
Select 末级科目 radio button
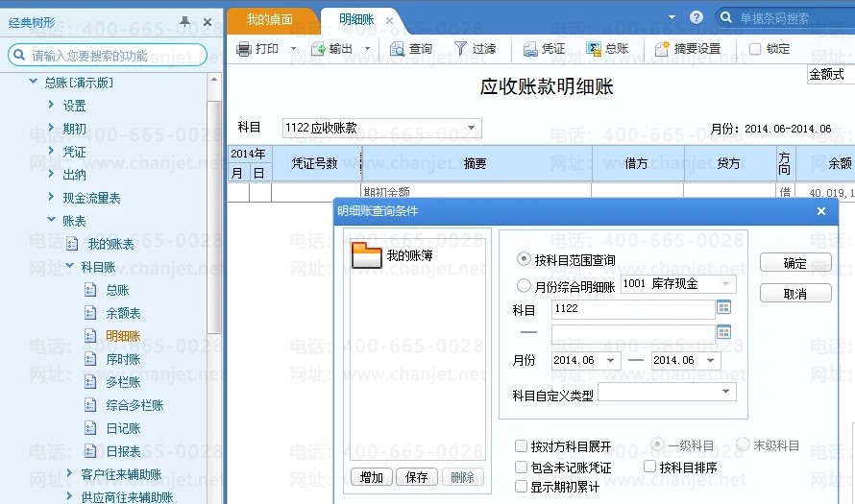pyautogui.click(x=743, y=444)
